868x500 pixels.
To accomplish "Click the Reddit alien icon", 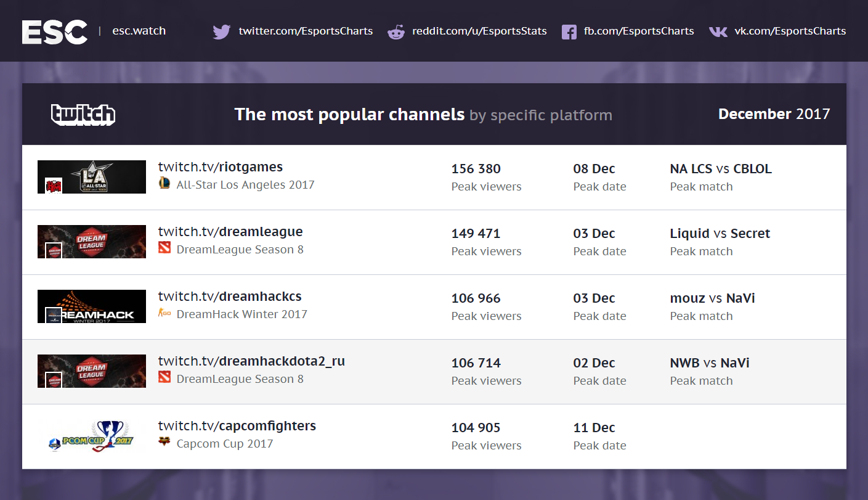I will [396, 31].
